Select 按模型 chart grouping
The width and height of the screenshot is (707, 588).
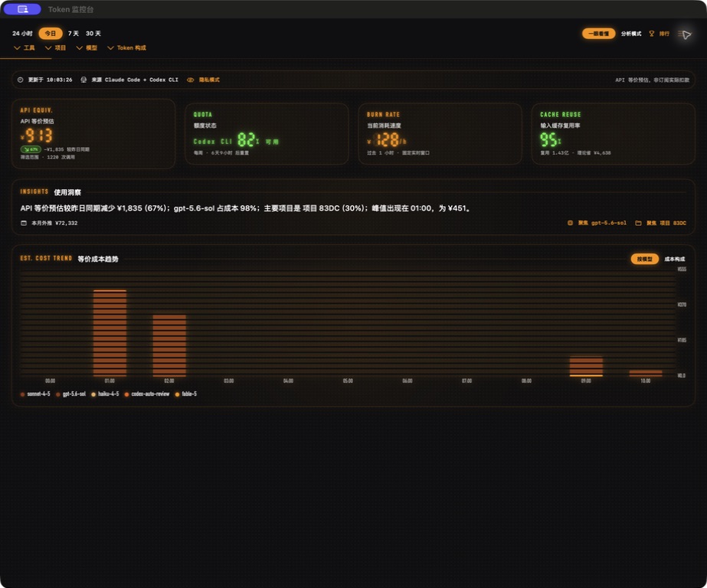(645, 259)
